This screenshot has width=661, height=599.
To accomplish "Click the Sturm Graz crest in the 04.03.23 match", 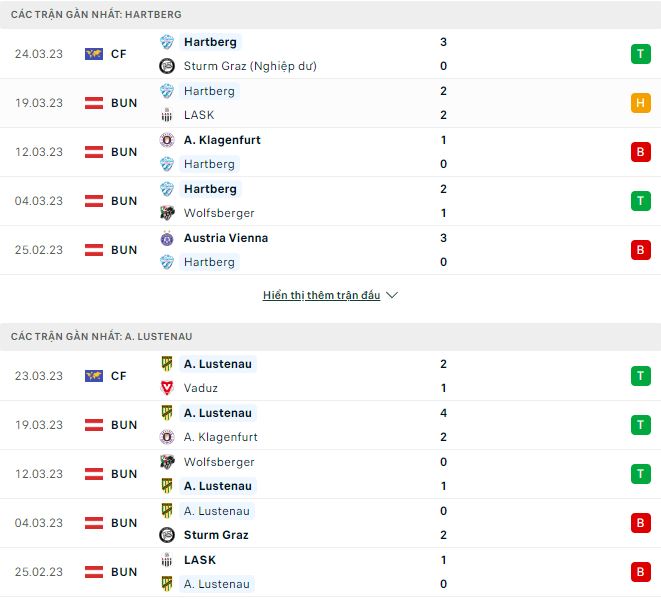I will (167, 535).
